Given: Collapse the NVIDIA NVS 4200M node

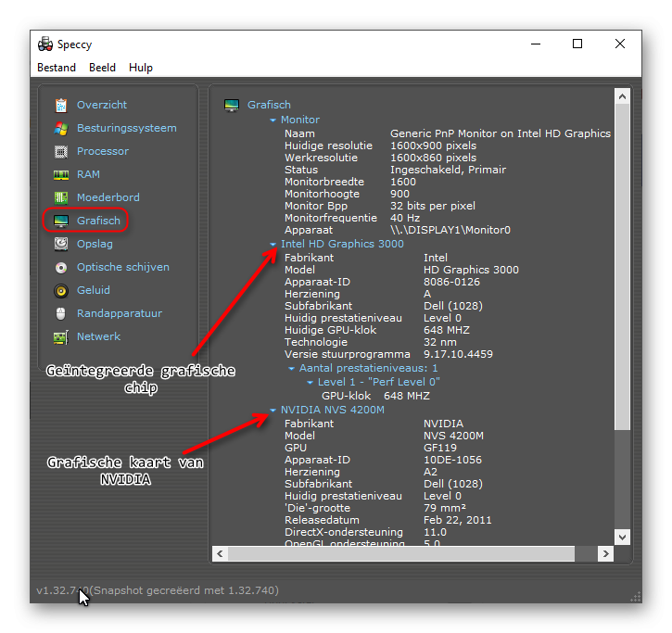Looking at the screenshot, I should tap(273, 411).
